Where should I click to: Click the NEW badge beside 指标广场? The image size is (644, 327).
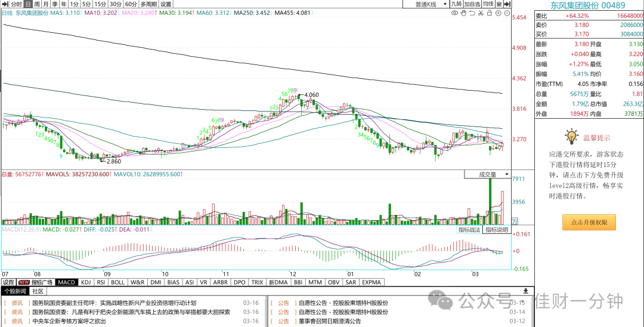[24, 283]
